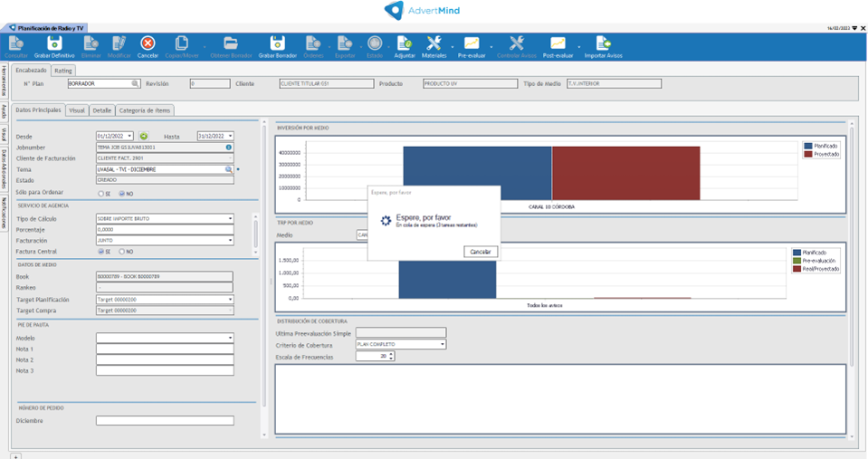Expand the Facturación dropdown
Viewport: 868px width, 459px height.
point(230,240)
